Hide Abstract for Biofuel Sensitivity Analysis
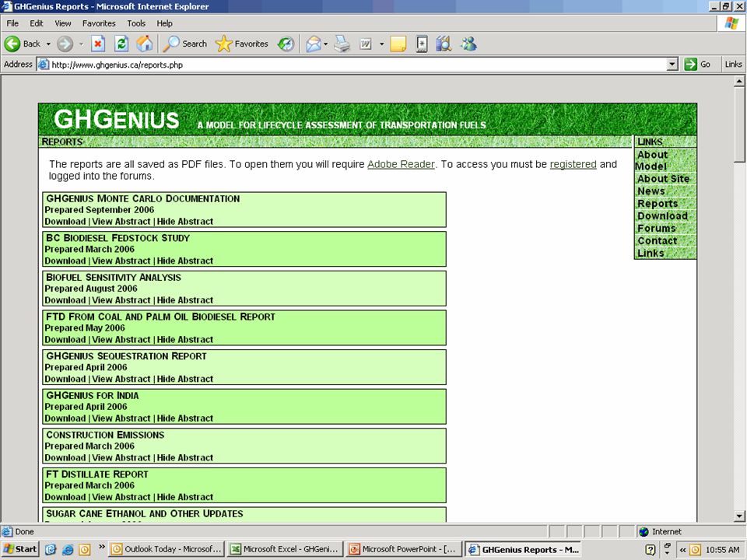Image resolution: width=747 pixels, height=560 pixels. pyautogui.click(x=185, y=300)
